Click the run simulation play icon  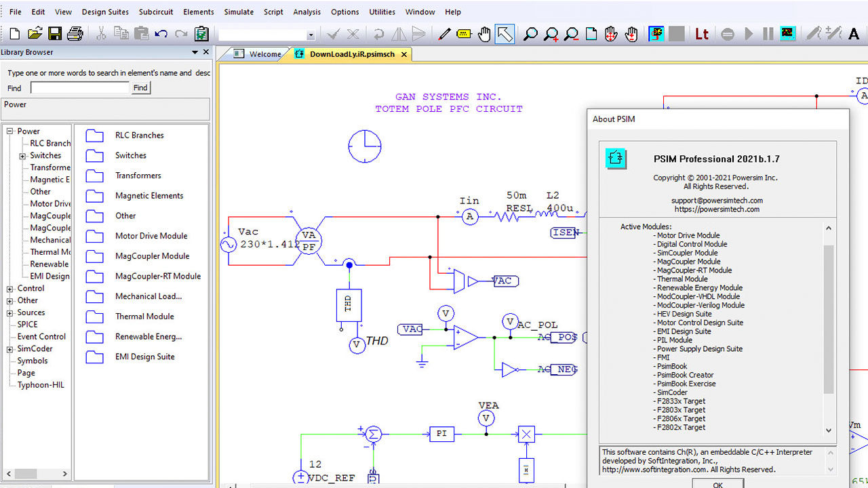click(x=749, y=34)
